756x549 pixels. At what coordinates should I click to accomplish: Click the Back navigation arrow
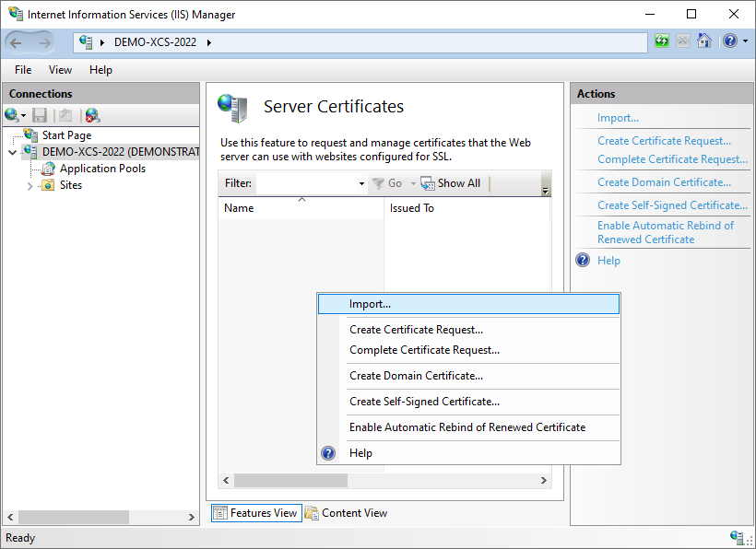[x=17, y=42]
